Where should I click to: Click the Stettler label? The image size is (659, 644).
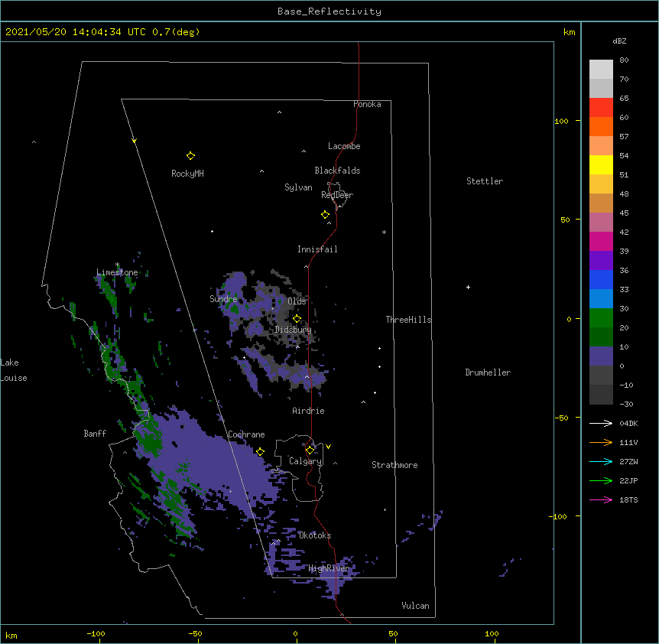tap(485, 181)
